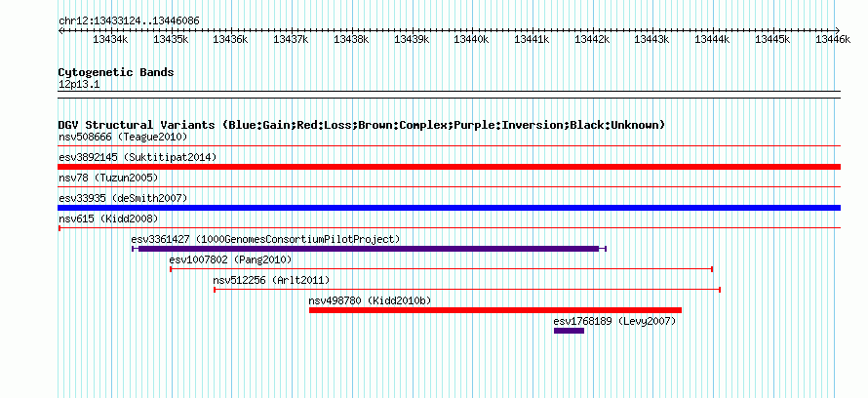Open the esv3361427 1000GenomesConsortiumPilotProject label

click(265, 239)
